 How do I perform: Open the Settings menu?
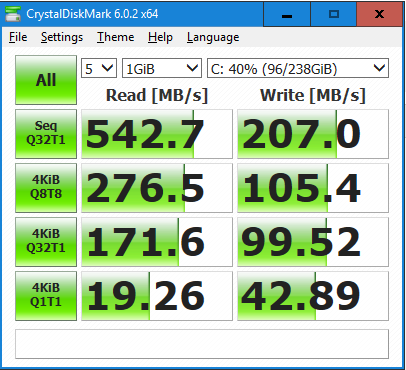(x=62, y=37)
